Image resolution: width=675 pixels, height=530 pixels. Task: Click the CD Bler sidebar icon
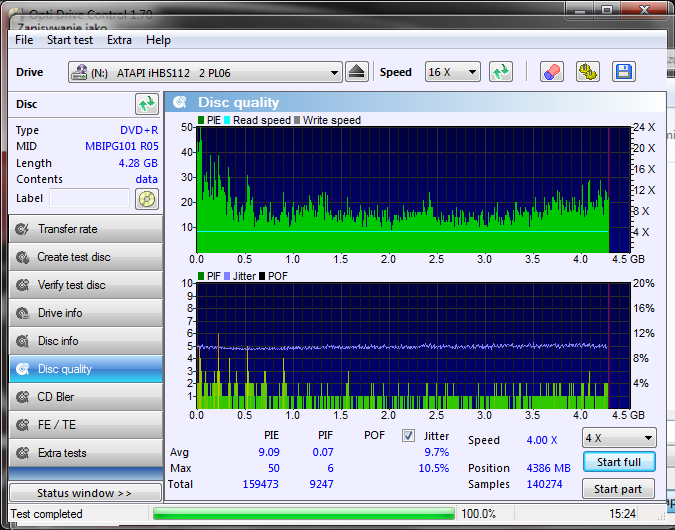click(x=22, y=397)
